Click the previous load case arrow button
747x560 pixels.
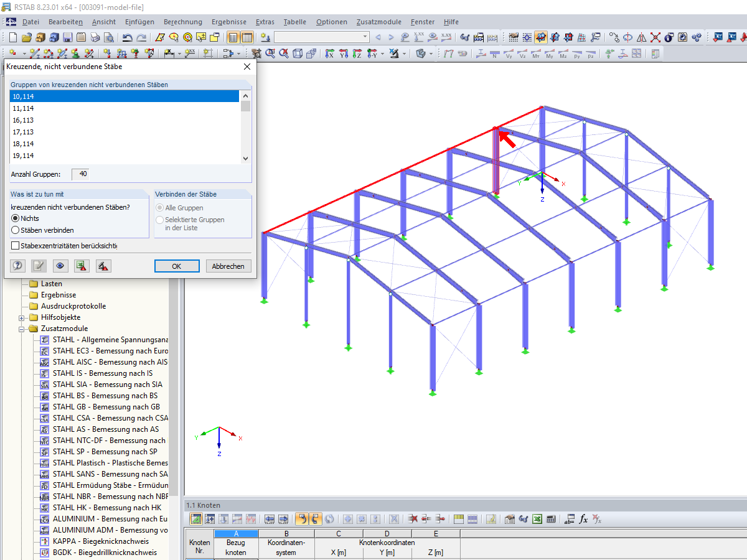[x=378, y=37]
